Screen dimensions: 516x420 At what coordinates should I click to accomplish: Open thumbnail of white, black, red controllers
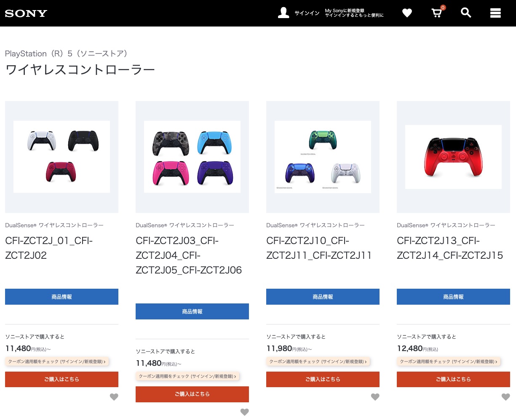(61, 157)
